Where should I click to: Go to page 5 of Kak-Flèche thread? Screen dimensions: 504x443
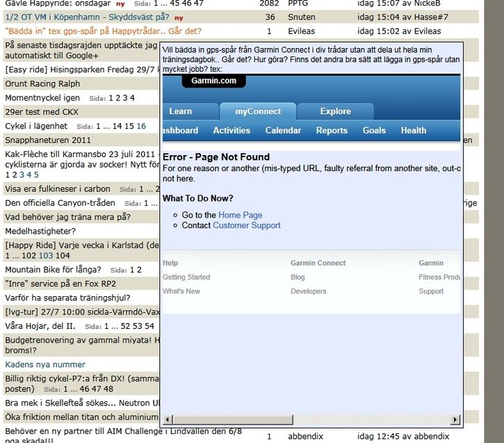36,175
